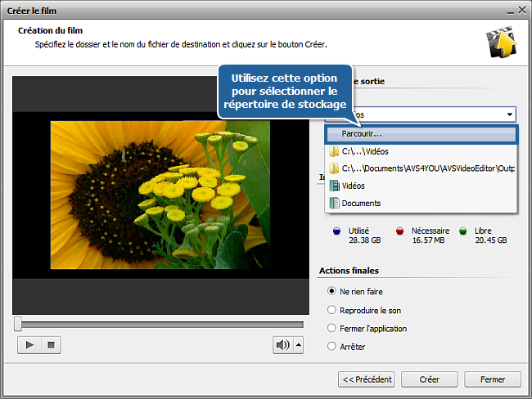The image size is (532, 399).
Task: Click the sunflower video preview image
Action: [x=160, y=195]
